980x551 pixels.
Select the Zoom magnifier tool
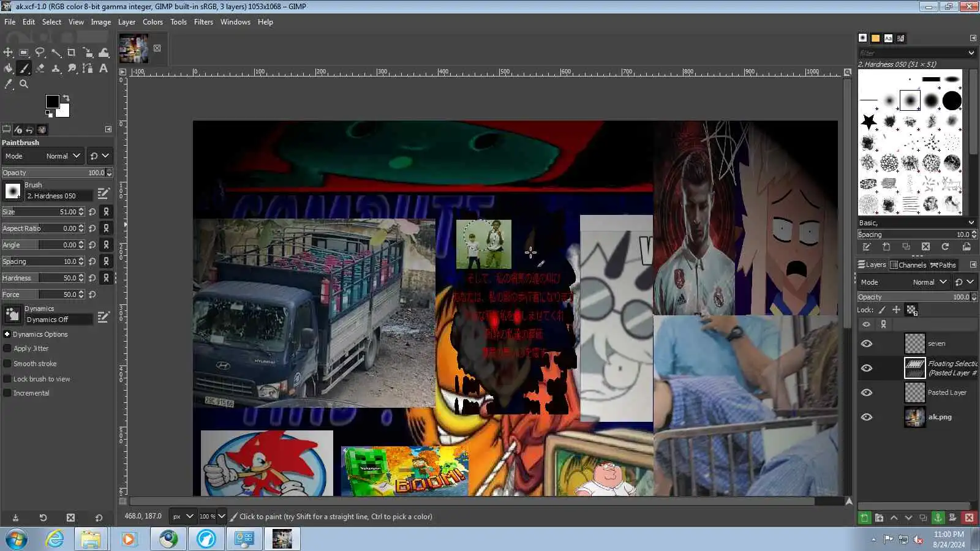coord(24,84)
